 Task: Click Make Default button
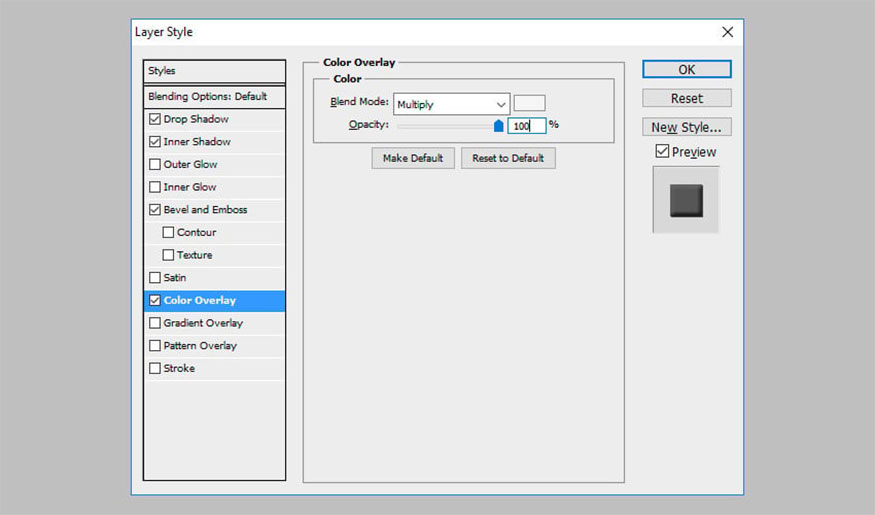pos(413,158)
